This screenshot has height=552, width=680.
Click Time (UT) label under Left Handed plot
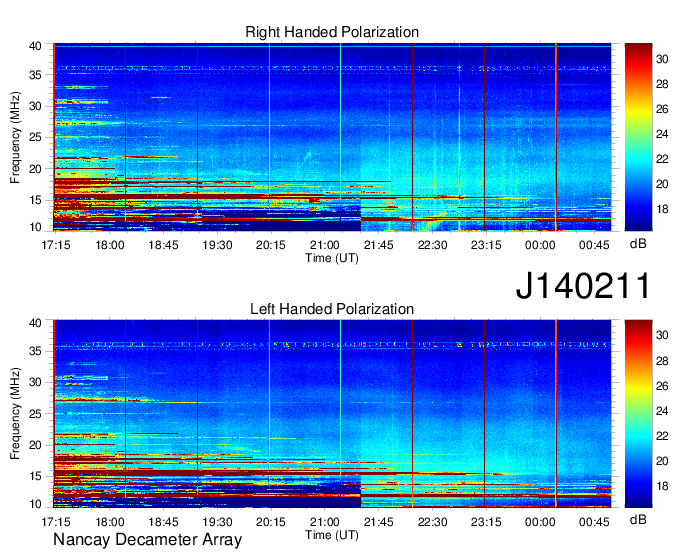click(x=332, y=535)
